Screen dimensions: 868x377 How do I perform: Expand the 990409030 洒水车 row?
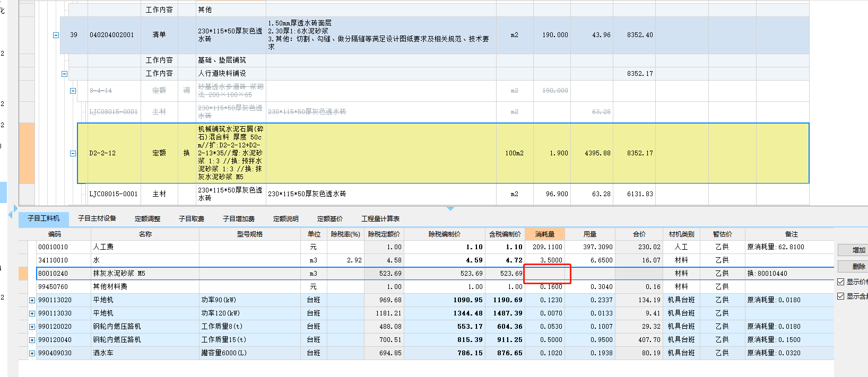tap(32, 353)
